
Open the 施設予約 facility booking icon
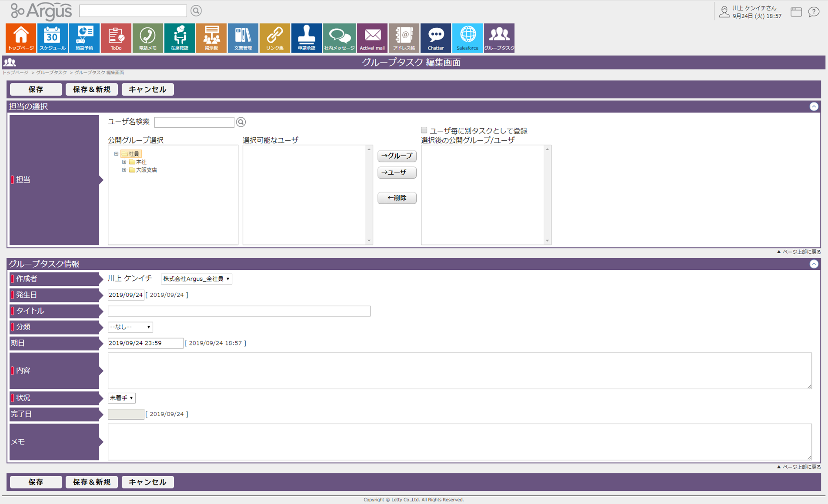[84, 38]
